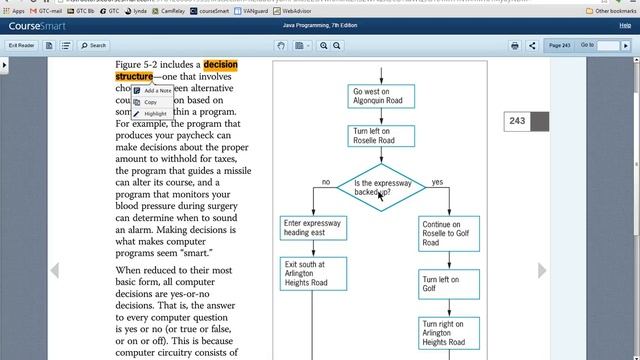Open the page layout view dropdown
The width and height of the screenshot is (640, 360).
click(302, 46)
